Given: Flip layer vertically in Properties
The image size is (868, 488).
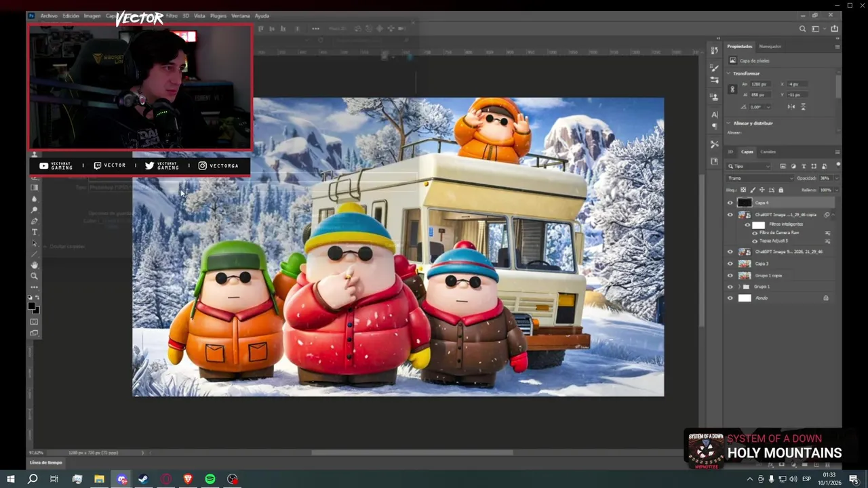Looking at the screenshot, I should [803, 106].
